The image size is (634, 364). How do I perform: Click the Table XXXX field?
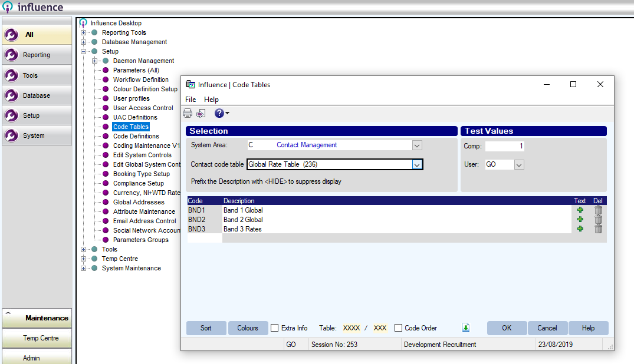pyautogui.click(x=352, y=328)
